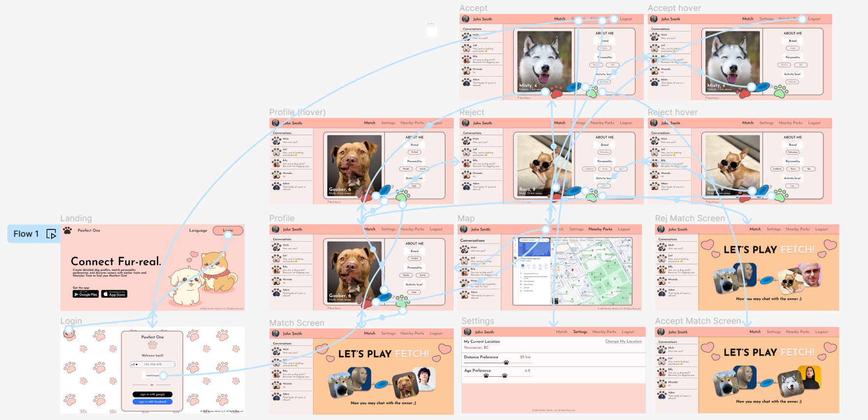Click the Change My Location link

click(x=623, y=341)
